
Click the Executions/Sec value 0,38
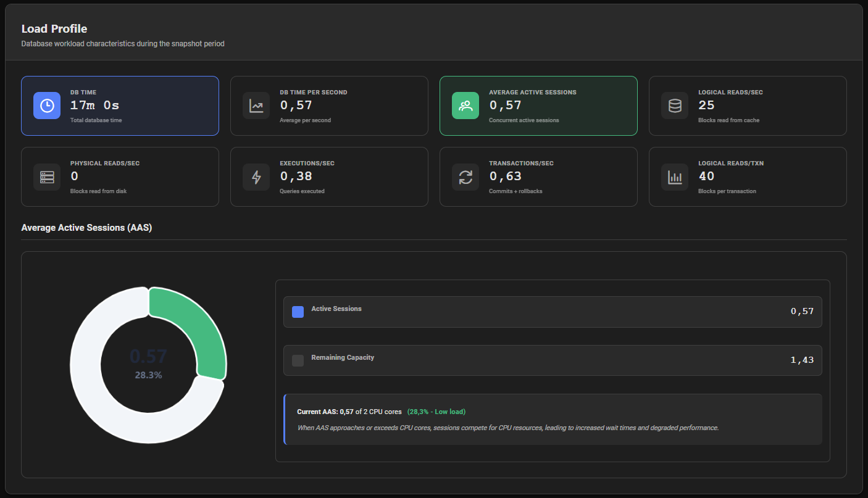click(x=296, y=176)
